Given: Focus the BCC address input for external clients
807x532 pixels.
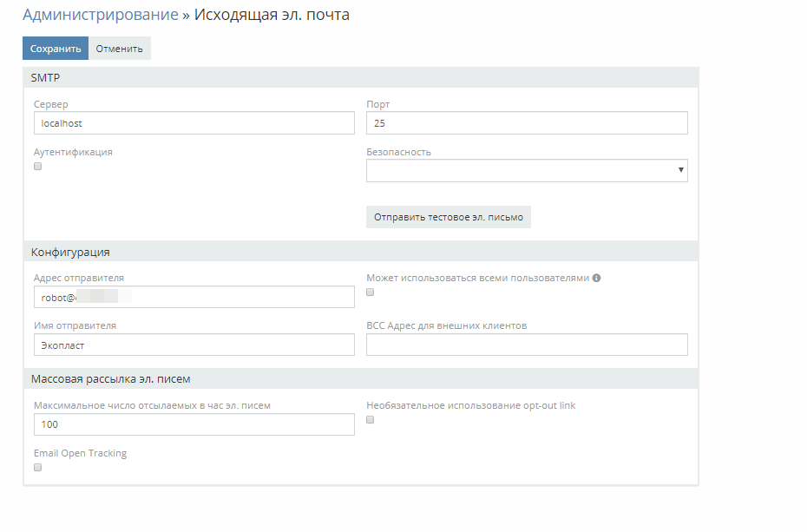Looking at the screenshot, I should tap(527, 345).
